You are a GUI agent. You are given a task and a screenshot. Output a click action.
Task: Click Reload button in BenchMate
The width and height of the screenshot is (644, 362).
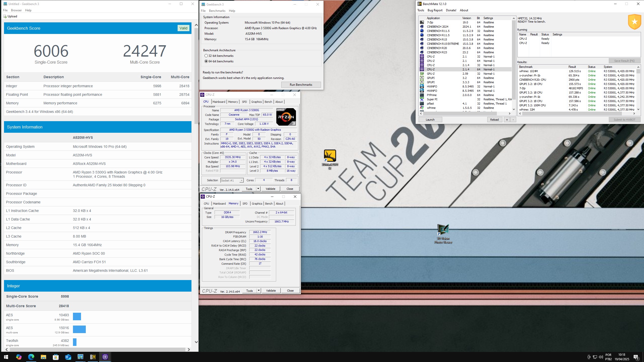494,120
